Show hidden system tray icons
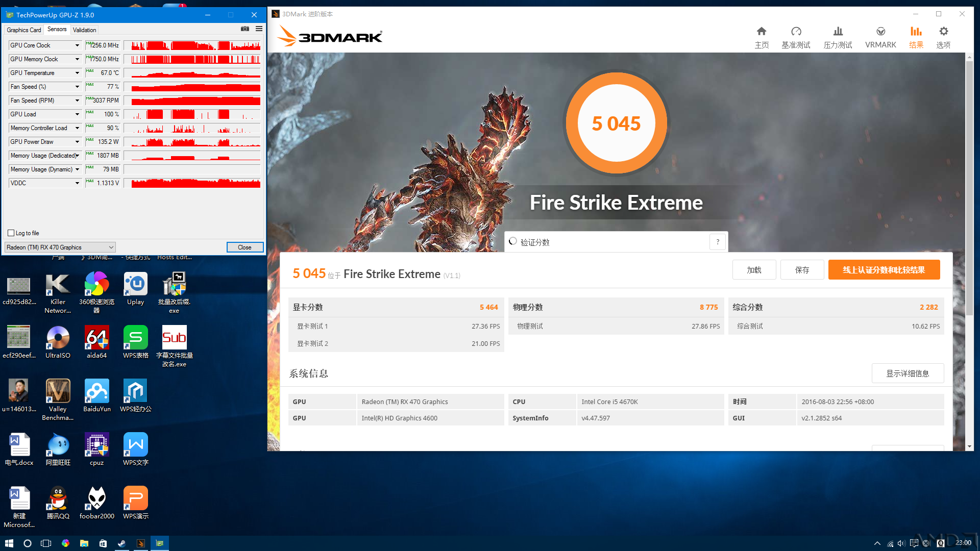 click(877, 543)
